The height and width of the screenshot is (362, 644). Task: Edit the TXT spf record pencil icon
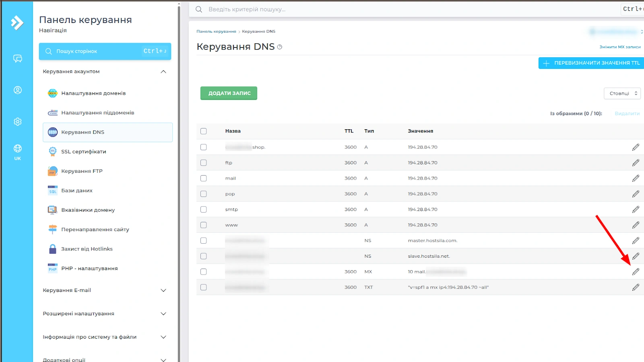coord(636,288)
